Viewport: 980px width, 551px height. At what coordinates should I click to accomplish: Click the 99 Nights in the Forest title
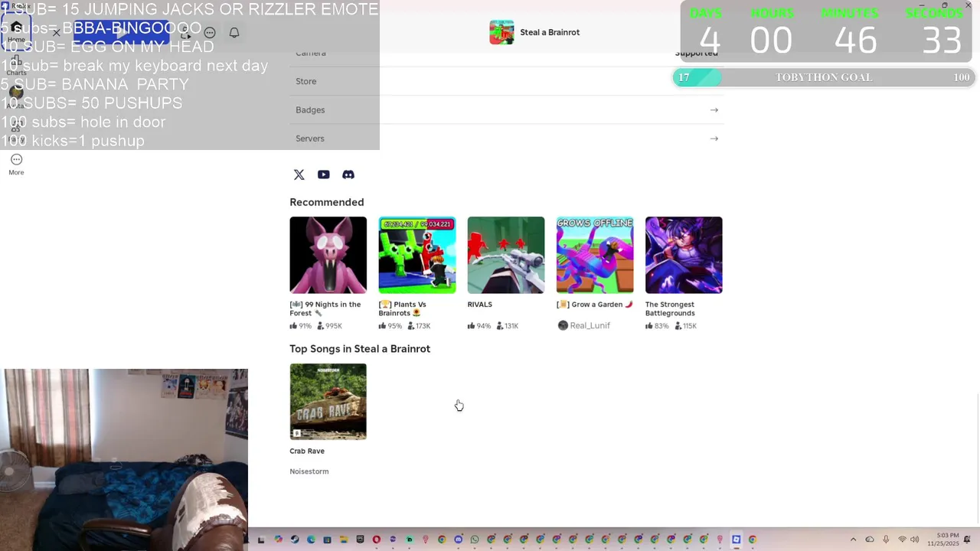pyautogui.click(x=325, y=308)
